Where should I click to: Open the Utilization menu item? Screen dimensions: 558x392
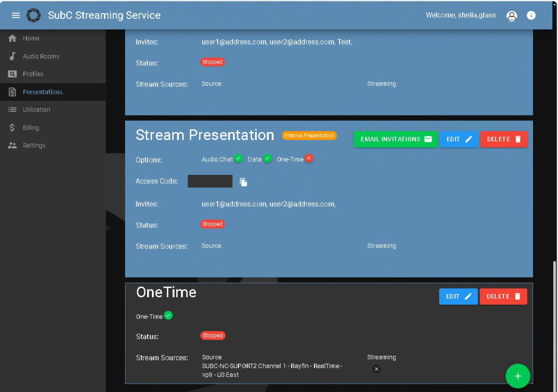click(36, 110)
